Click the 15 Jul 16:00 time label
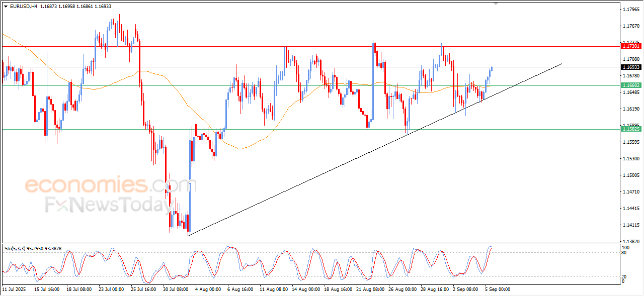644x296 pixels. pos(47,289)
